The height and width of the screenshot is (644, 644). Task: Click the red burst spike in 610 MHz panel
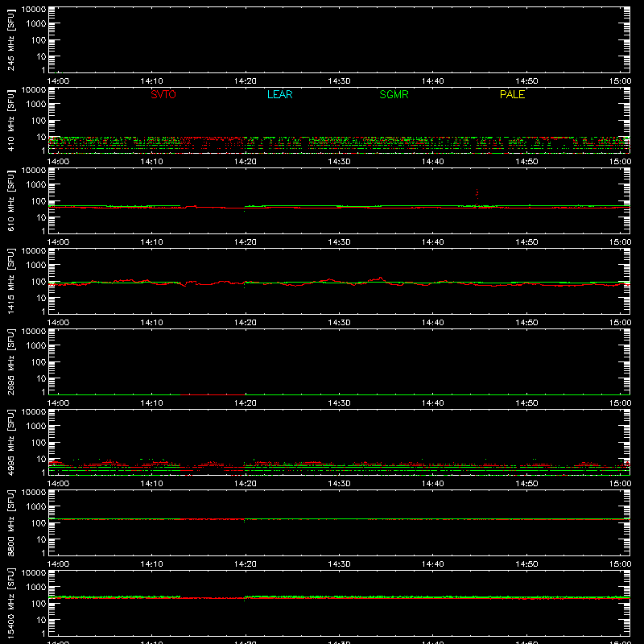[477, 197]
